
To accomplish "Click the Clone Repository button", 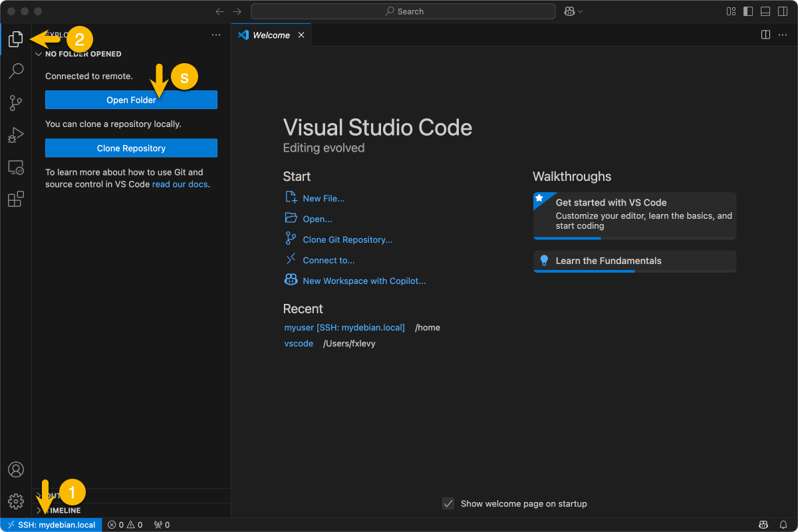I will click(131, 148).
